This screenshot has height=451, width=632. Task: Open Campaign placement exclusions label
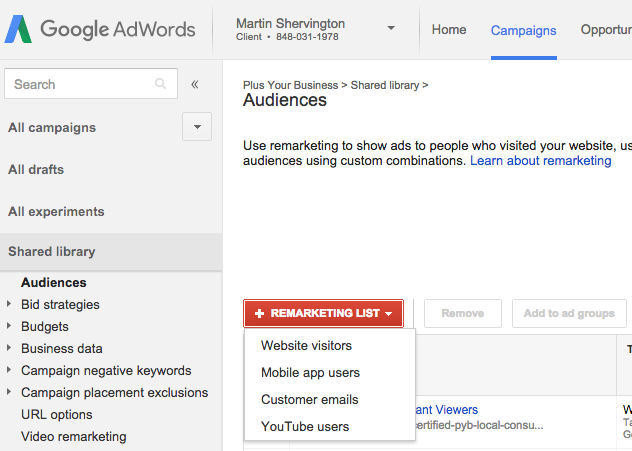tap(114, 393)
